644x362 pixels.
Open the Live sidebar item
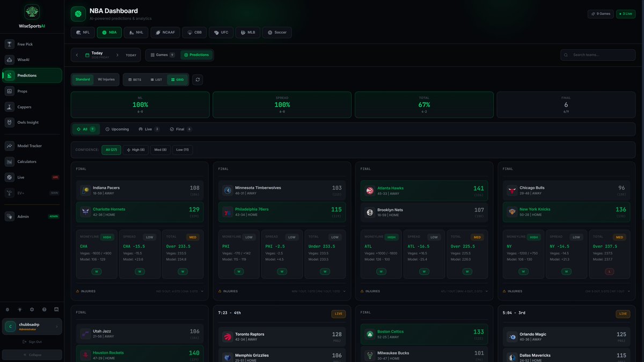32,177
